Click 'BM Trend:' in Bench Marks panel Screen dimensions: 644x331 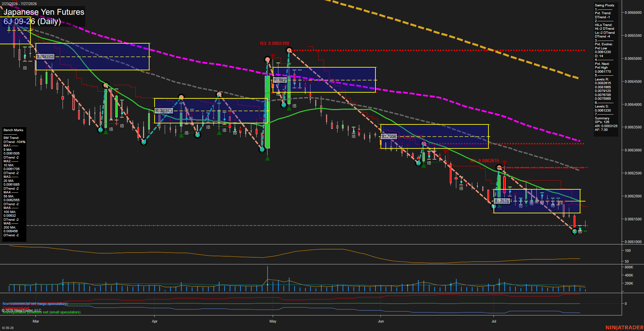11,138
